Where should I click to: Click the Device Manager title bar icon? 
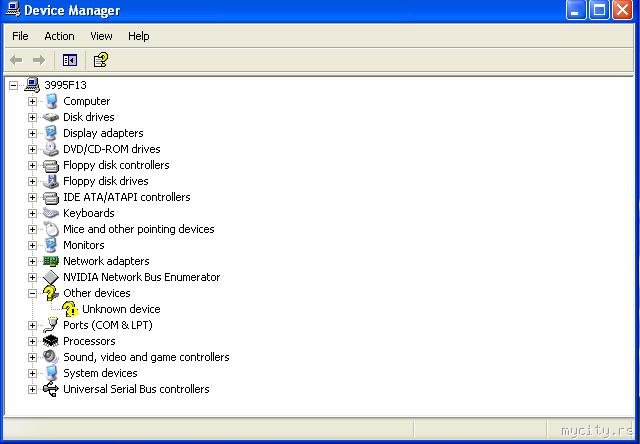pos(13,10)
